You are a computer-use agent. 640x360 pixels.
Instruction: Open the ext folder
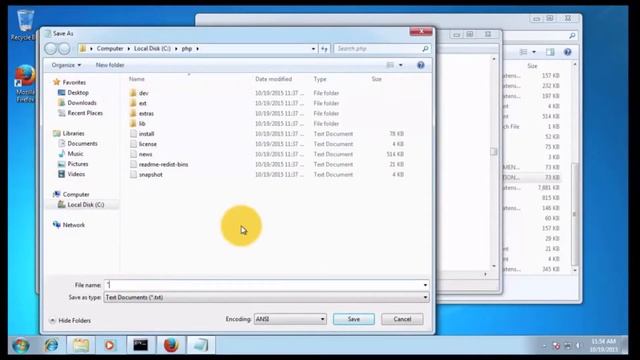(x=142, y=103)
